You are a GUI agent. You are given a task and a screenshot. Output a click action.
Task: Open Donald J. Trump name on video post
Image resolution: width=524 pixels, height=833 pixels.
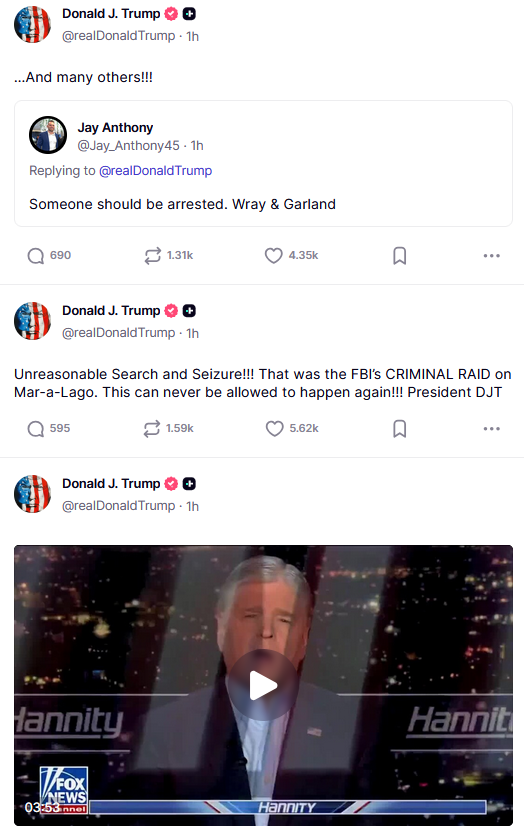(111, 483)
